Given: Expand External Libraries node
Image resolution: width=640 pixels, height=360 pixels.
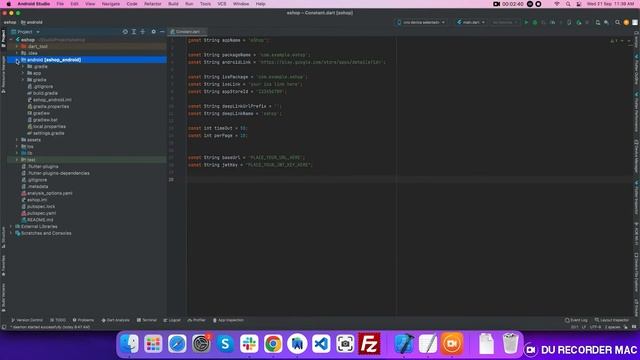Looking at the screenshot, I should [x=11, y=227].
